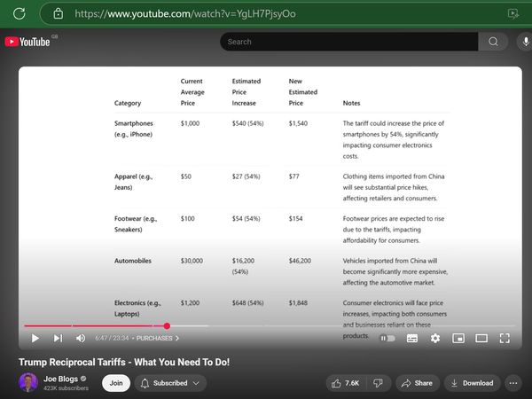The width and height of the screenshot is (532, 399).
Task: Open the PURCHASES chapter chevron
Action: tap(177, 339)
